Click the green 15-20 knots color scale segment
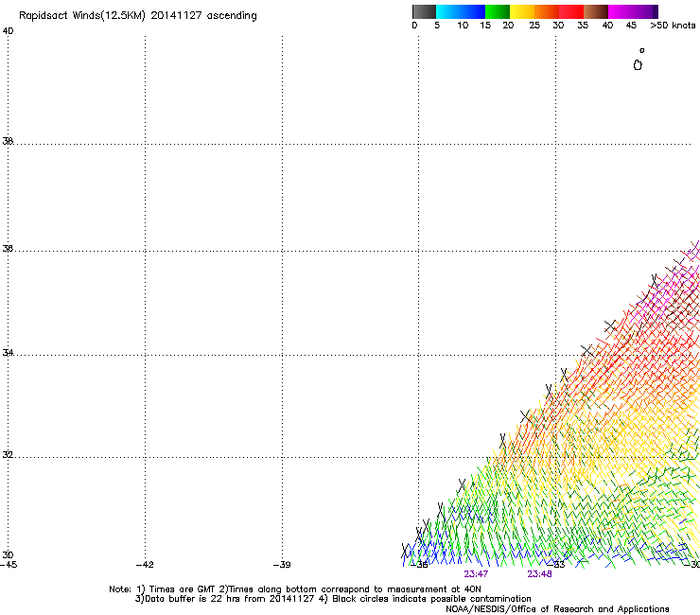 [x=498, y=11]
